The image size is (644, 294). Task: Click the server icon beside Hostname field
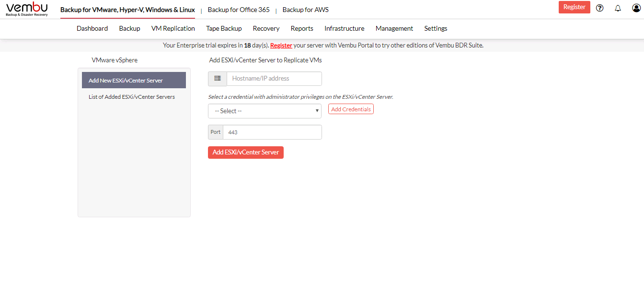pos(218,79)
